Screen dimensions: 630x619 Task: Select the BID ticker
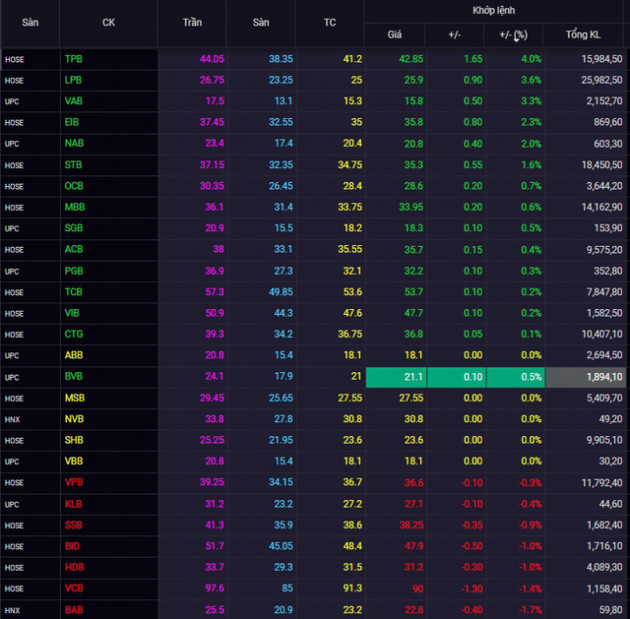click(72, 546)
